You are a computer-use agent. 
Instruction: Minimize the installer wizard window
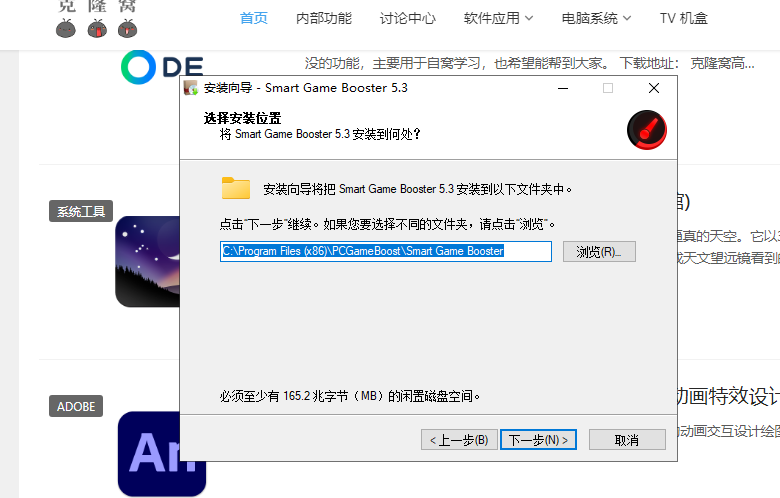tap(563, 88)
